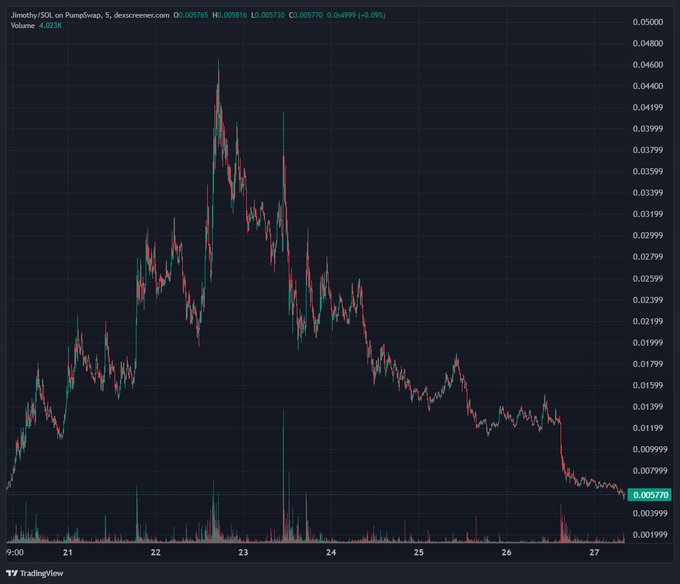Click the 0.03199 price axis label
The height and width of the screenshot is (584, 680).
point(647,214)
